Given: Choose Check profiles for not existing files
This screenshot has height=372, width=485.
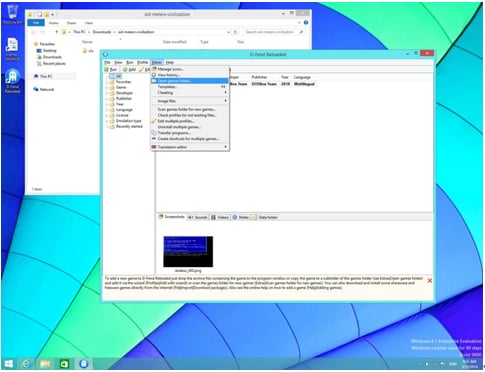Looking at the screenshot, I should [x=189, y=115].
